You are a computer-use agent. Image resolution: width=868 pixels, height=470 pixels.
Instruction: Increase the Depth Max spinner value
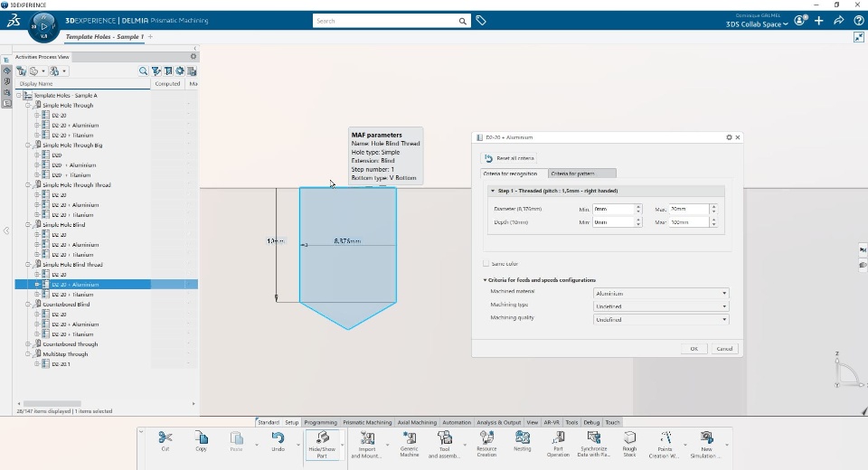coord(713,220)
